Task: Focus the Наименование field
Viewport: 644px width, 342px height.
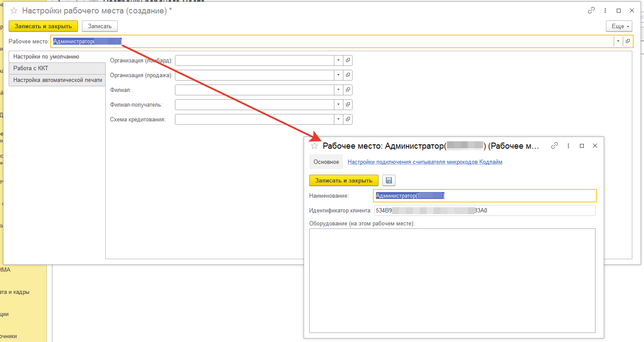Action: (485, 196)
